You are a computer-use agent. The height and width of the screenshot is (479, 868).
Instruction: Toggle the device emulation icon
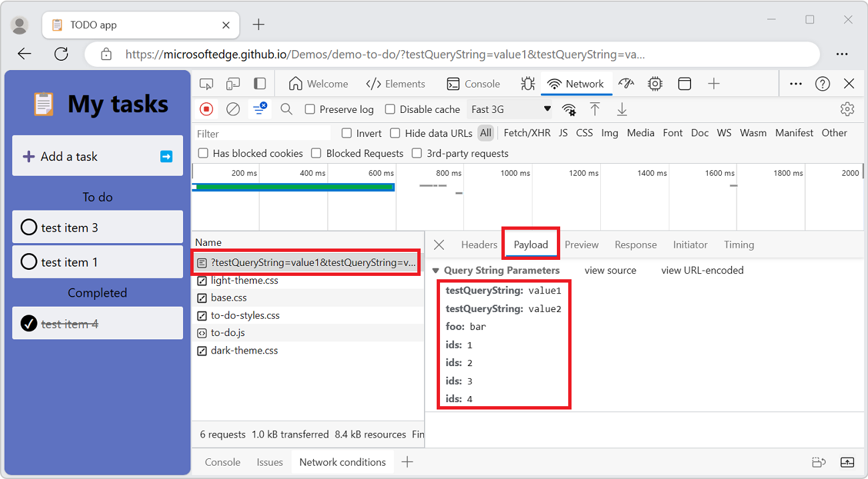[x=233, y=84]
